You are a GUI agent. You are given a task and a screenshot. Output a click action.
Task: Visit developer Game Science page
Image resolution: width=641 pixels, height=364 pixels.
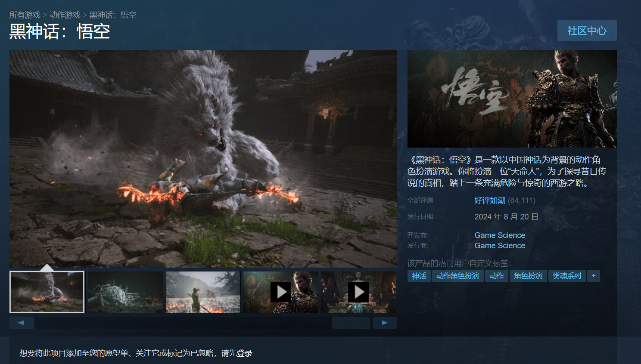tap(499, 235)
